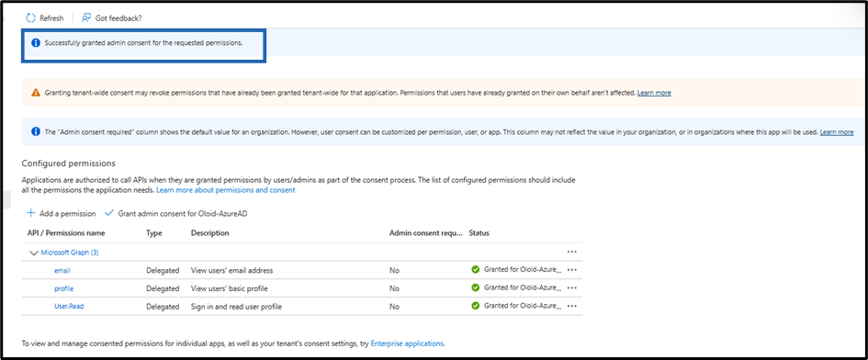Screen dimensions: 868x360
Task: Grant admin consent for Oloid-AzureAD
Action: tap(182, 213)
